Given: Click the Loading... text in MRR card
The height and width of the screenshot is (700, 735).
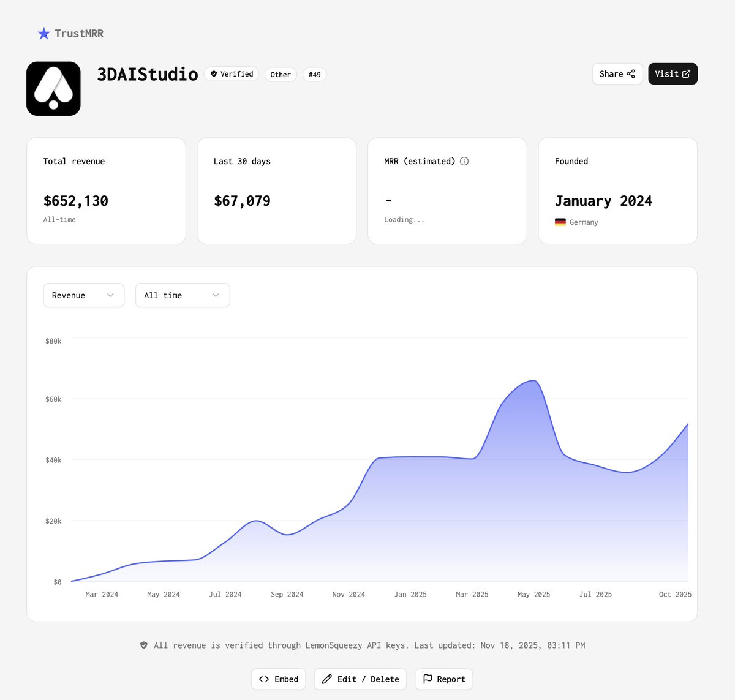Looking at the screenshot, I should click(404, 220).
